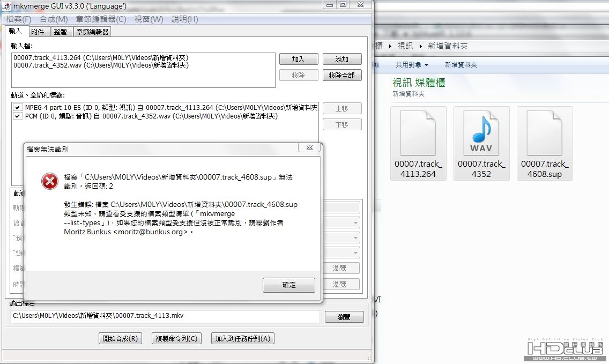Image resolution: width=609 pixels, height=364 pixels.
Task: Click 新增資料夾 in Explorer breadcrumb
Action: (x=448, y=46)
